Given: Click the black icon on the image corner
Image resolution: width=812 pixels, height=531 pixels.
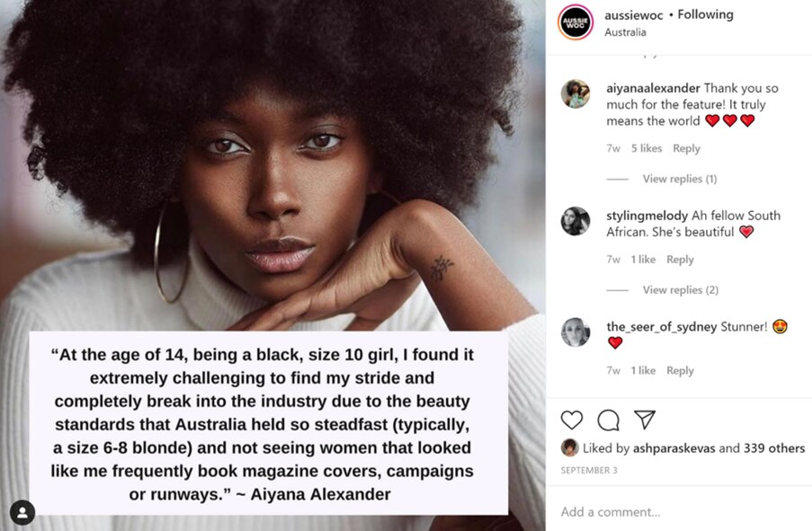Looking at the screenshot, I should [x=22, y=513].
